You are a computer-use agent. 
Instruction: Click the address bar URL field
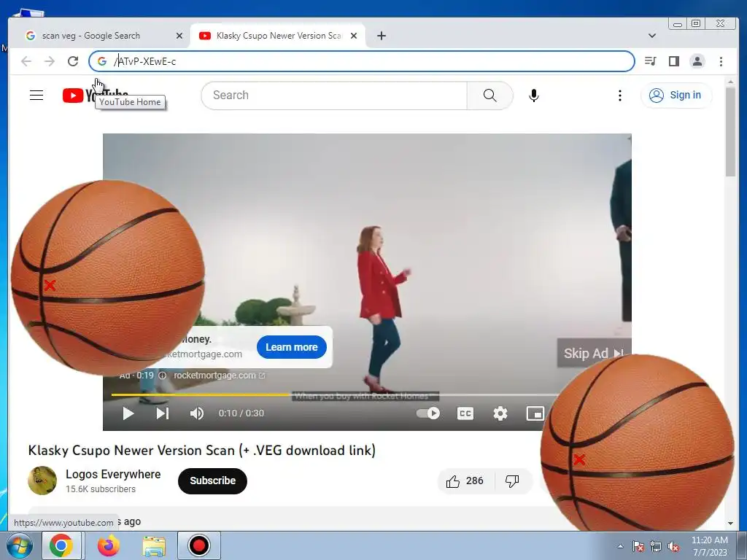[362, 61]
